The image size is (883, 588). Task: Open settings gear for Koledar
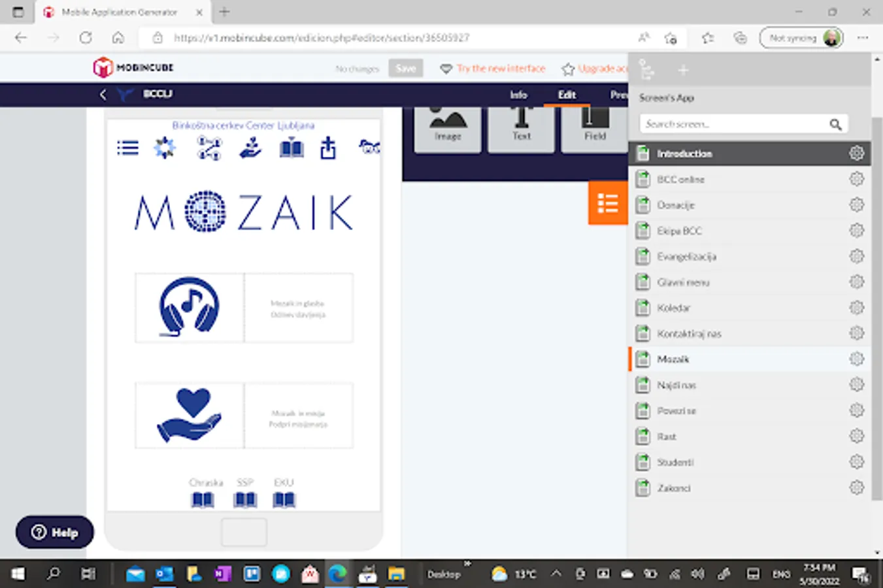coord(856,308)
